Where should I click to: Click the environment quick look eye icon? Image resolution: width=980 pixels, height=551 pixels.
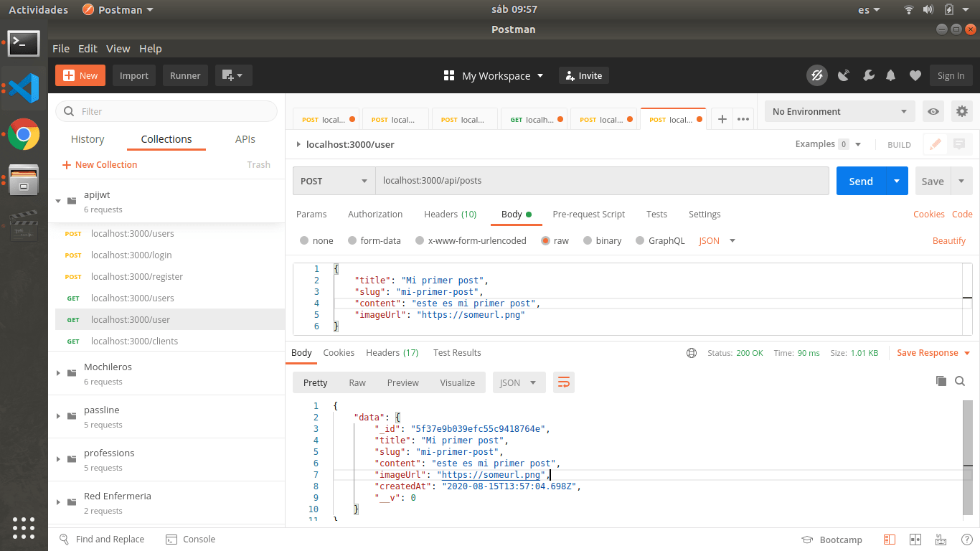[x=933, y=111]
